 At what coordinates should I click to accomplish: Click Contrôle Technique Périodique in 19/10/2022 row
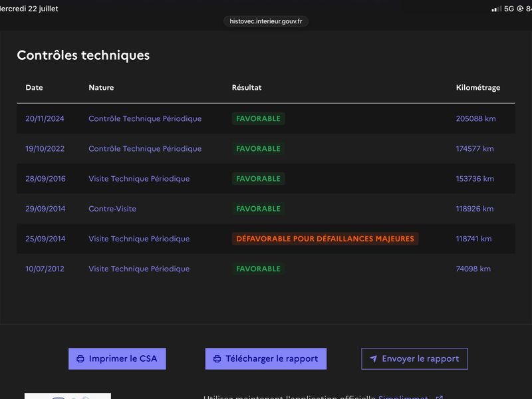point(145,148)
